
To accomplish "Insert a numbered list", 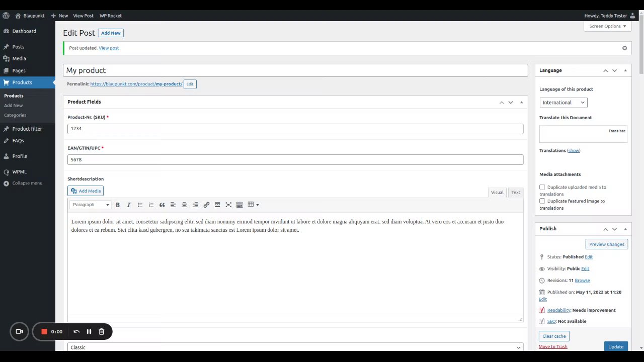I will 151,205.
